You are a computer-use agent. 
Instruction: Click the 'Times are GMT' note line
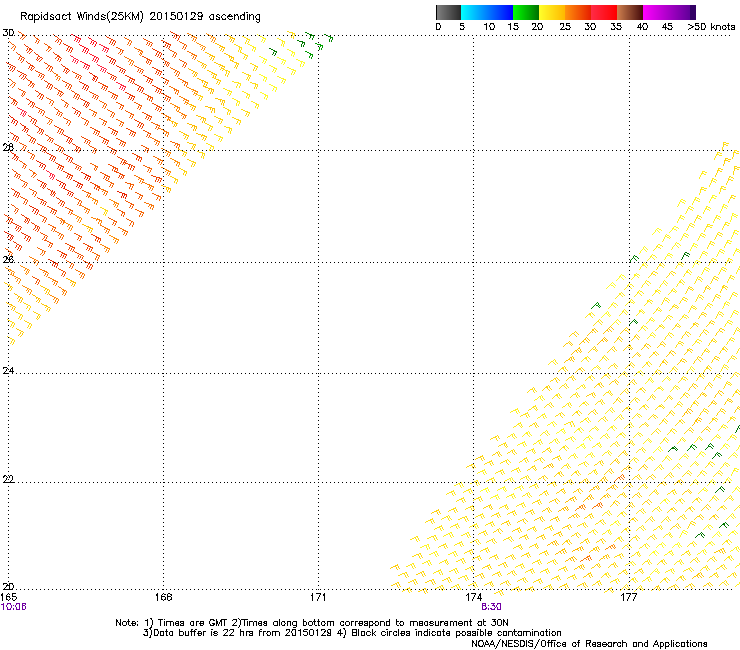[312, 623]
